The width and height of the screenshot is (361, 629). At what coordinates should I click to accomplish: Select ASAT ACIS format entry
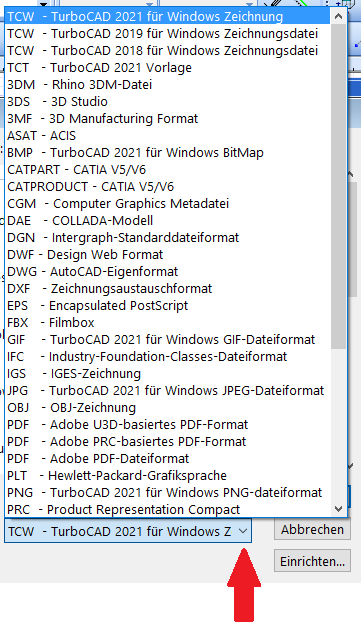point(168,136)
